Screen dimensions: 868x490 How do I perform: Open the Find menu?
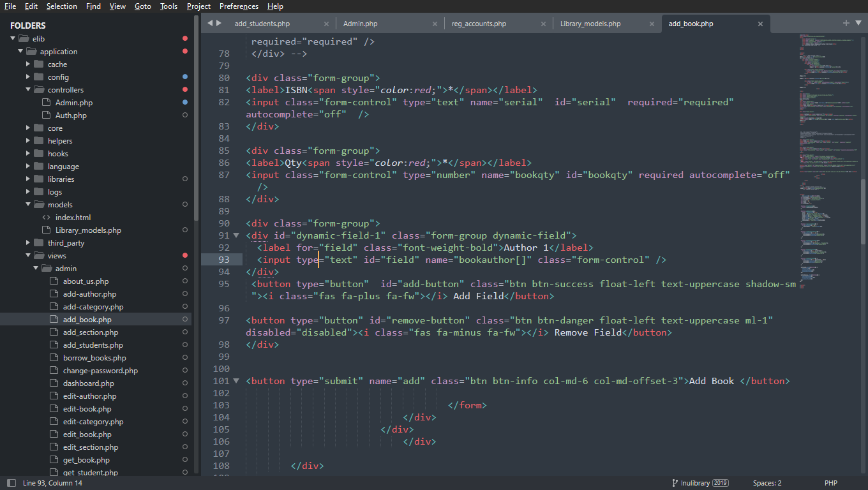click(93, 6)
